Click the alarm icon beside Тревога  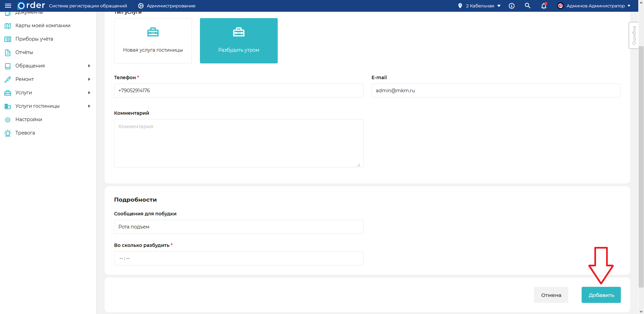(x=8, y=133)
